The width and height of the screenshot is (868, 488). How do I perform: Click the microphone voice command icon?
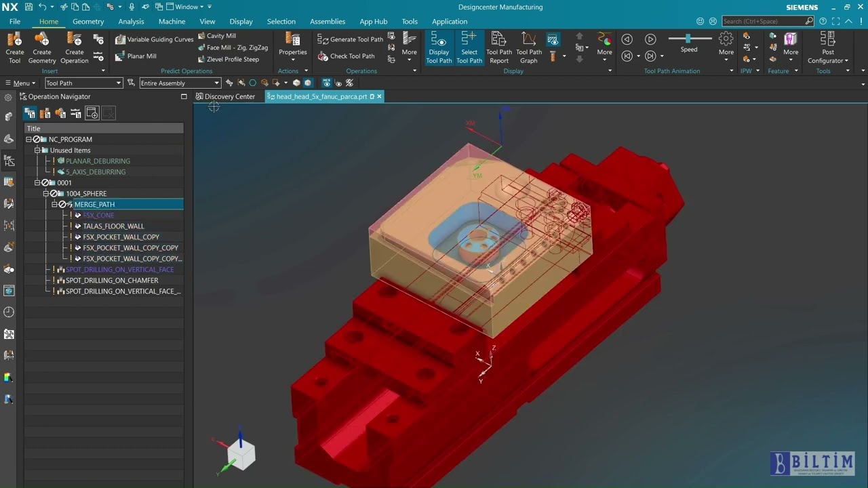pyautogui.click(x=132, y=7)
